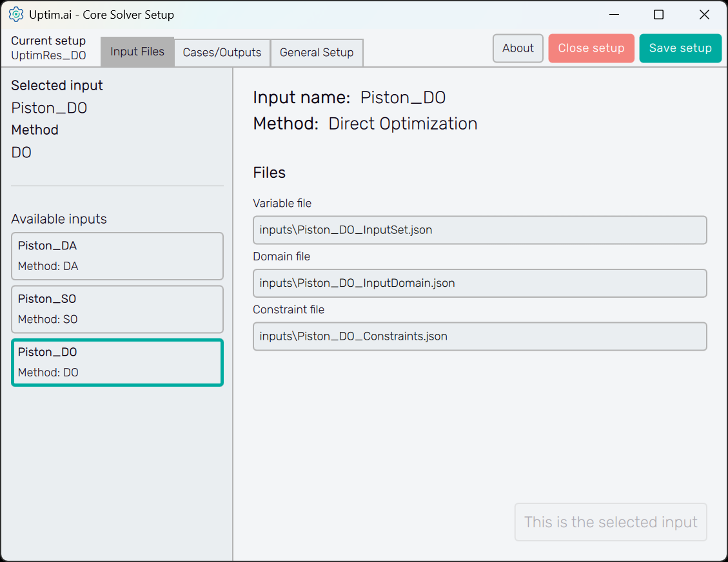This screenshot has width=728, height=562.
Task: Choose the Piston_SO available input
Action: point(117,309)
